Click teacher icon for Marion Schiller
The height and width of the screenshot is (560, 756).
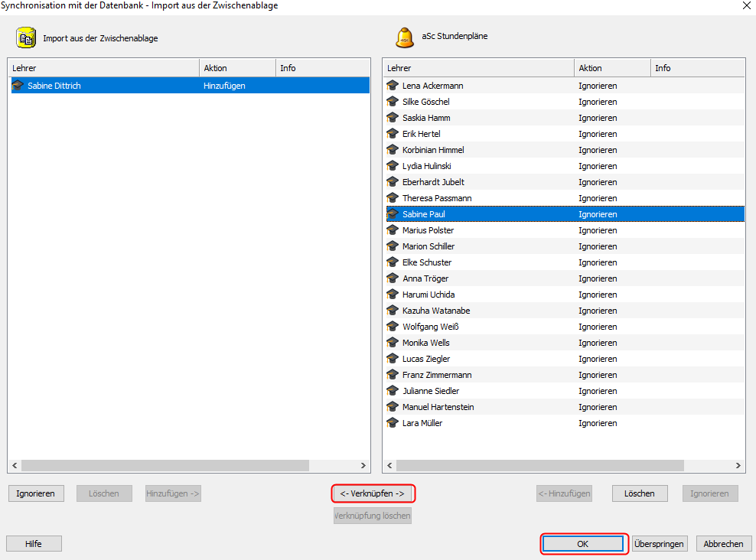coord(393,246)
